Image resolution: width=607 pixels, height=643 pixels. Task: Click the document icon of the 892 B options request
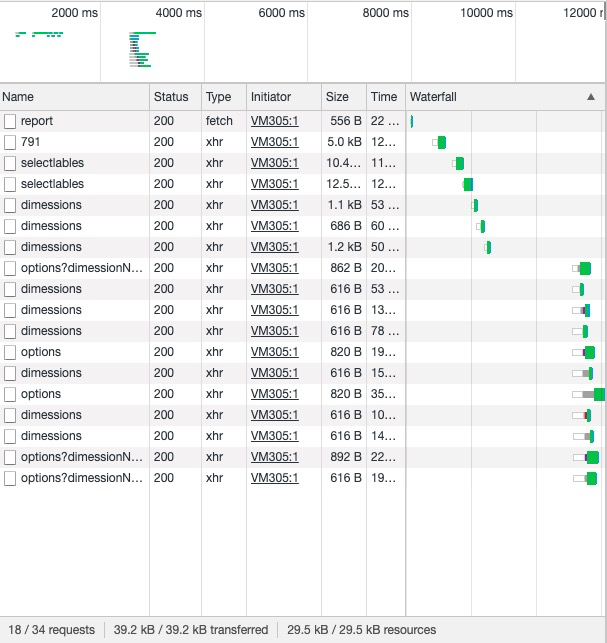pos(10,457)
